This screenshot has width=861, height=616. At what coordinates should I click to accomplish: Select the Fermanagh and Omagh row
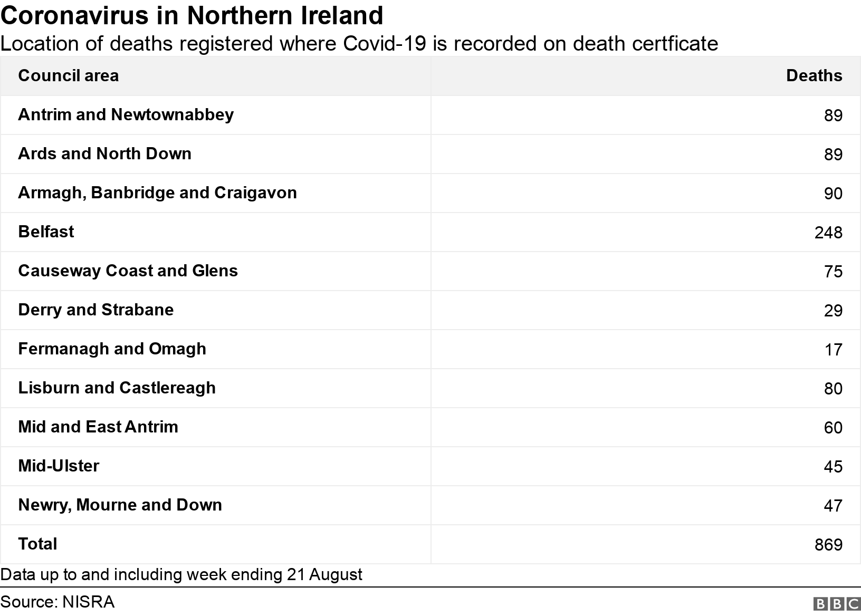click(112, 349)
